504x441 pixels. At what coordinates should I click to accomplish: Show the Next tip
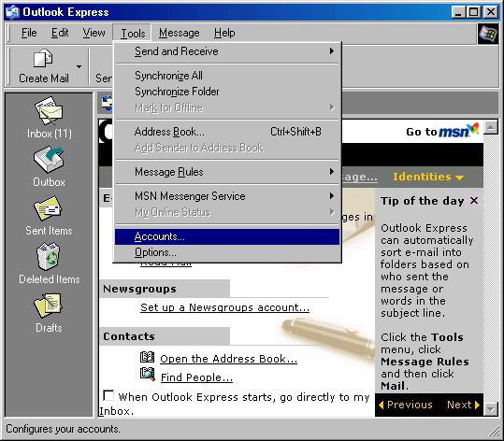[x=463, y=405]
